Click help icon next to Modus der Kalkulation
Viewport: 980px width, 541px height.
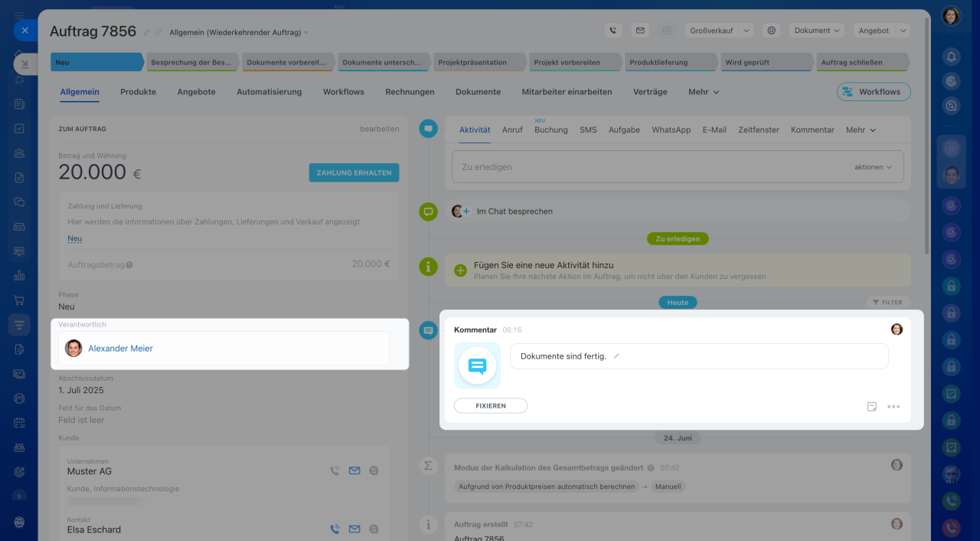(x=651, y=467)
